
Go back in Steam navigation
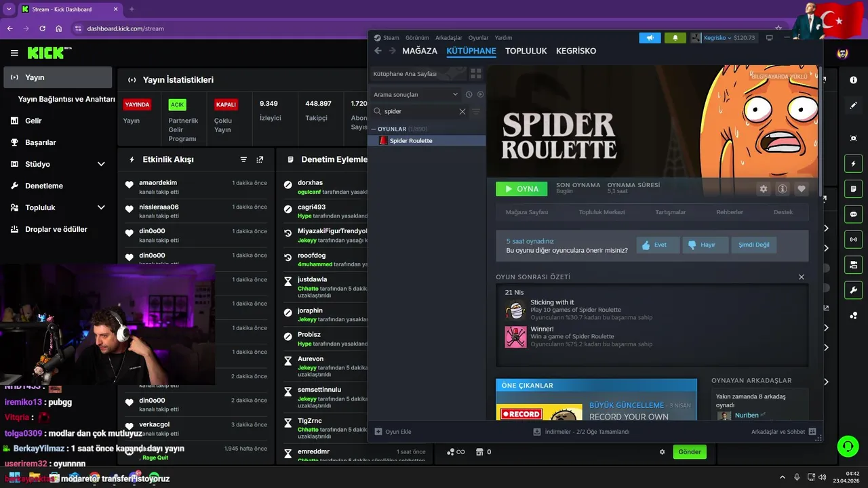click(x=378, y=51)
